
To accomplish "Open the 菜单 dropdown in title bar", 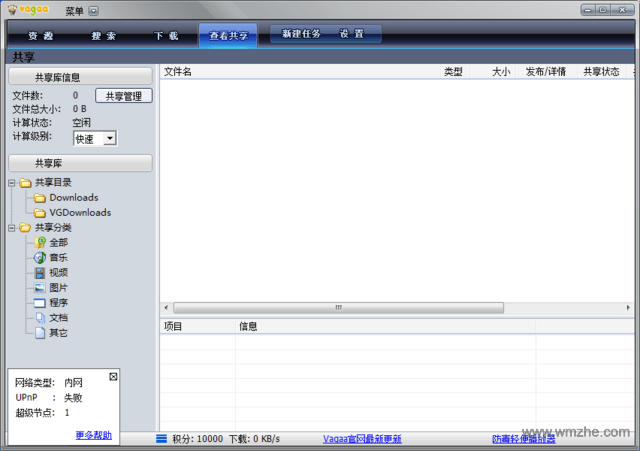I will (x=93, y=11).
